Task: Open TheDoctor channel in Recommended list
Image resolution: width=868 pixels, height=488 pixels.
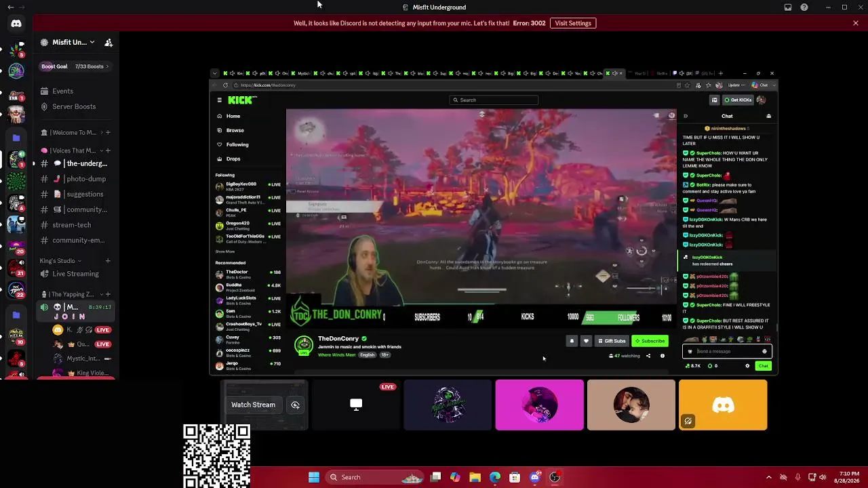Action: [248, 274]
